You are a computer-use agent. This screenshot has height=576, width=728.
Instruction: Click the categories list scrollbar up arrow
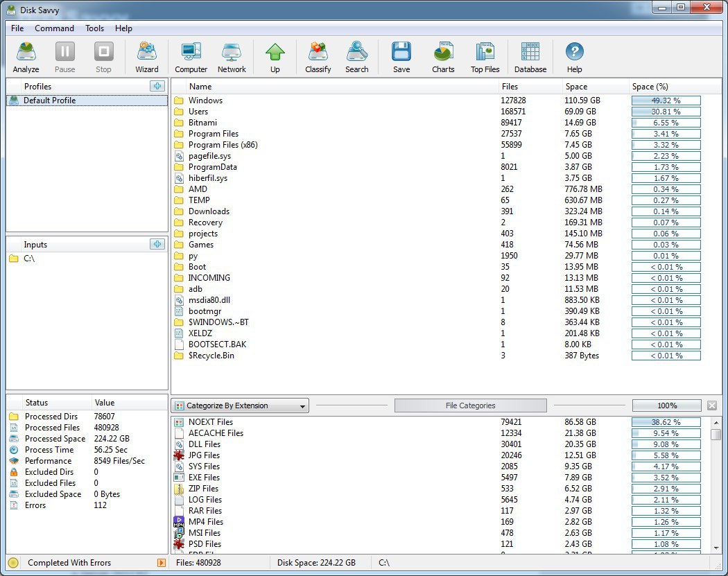pyautogui.click(x=716, y=422)
